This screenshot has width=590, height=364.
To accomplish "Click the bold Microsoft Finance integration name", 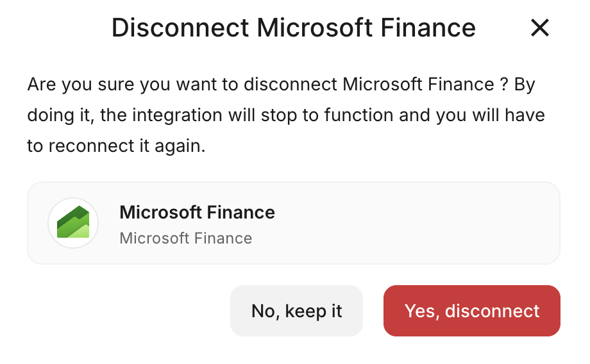I will click(x=198, y=212).
